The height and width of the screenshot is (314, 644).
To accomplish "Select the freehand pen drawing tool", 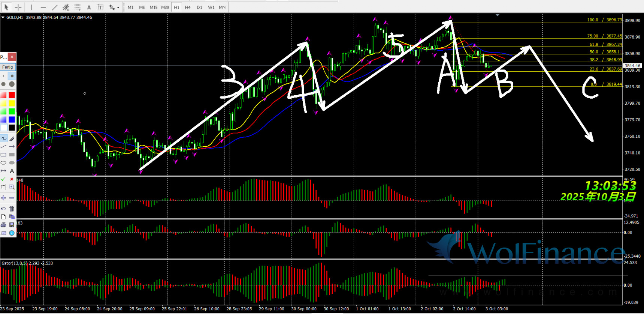I will (x=4, y=138).
